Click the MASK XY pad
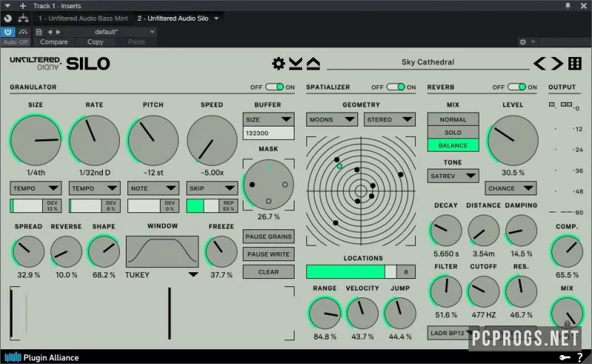 pos(269,184)
